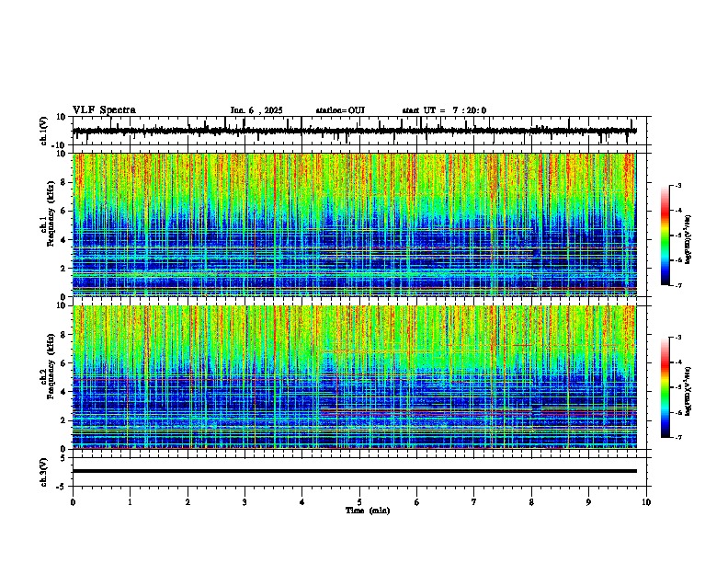Click the ch.1 voltage waveform trace
Viewport: 728px width, 563px height.
[x=354, y=131]
